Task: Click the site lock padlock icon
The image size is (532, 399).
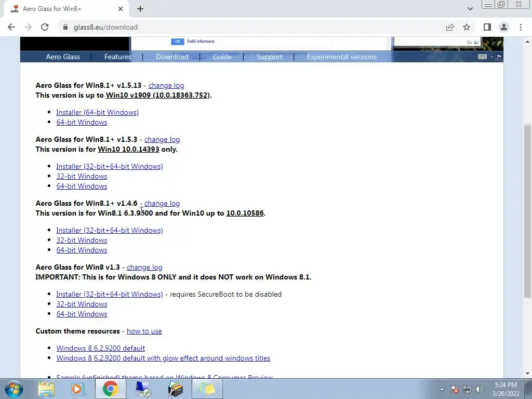Action: (x=65, y=27)
